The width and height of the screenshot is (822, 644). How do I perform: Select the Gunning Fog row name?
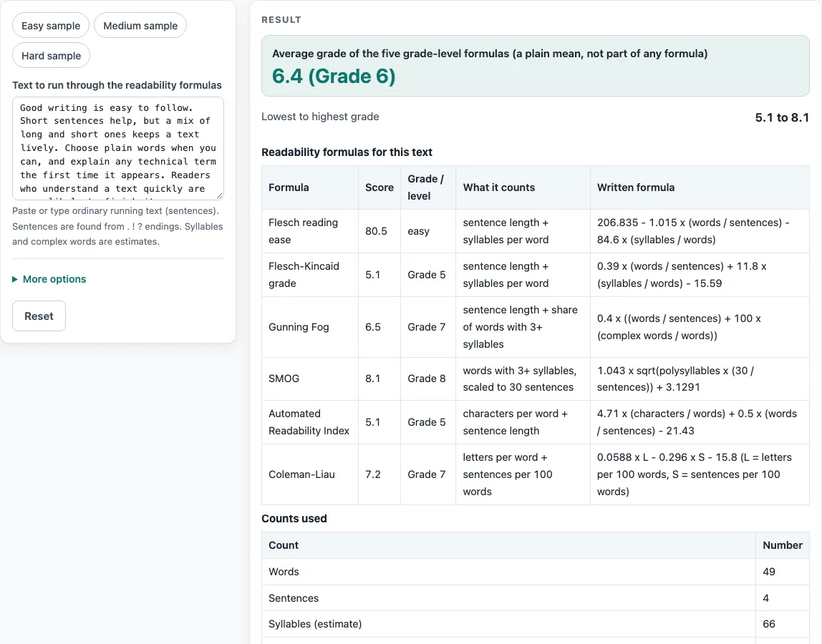click(299, 327)
